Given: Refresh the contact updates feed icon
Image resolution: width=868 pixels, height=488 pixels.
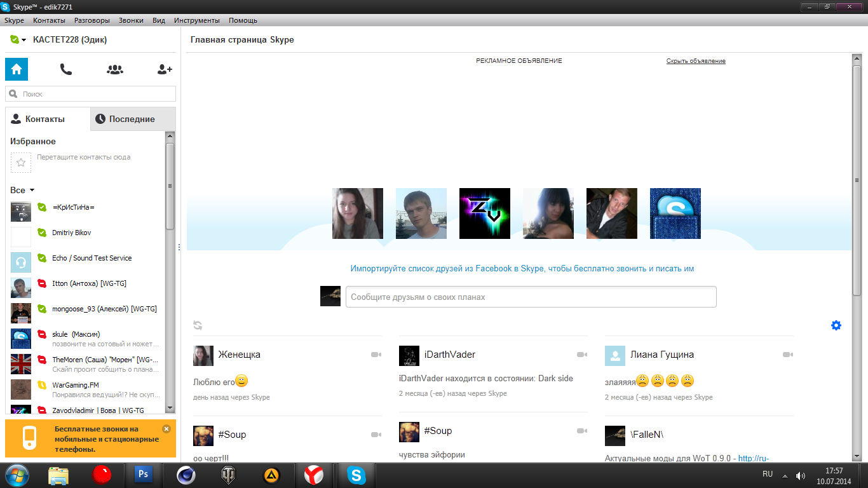Looking at the screenshot, I should (198, 325).
